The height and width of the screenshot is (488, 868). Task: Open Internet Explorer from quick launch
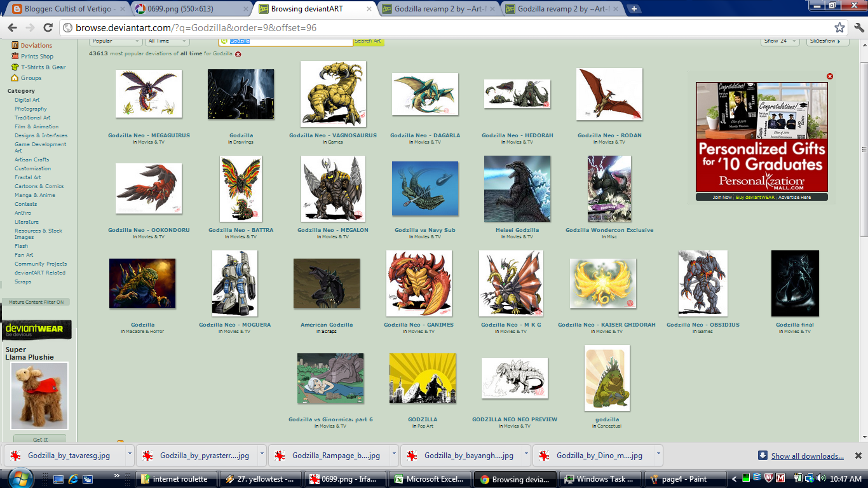[x=73, y=478]
